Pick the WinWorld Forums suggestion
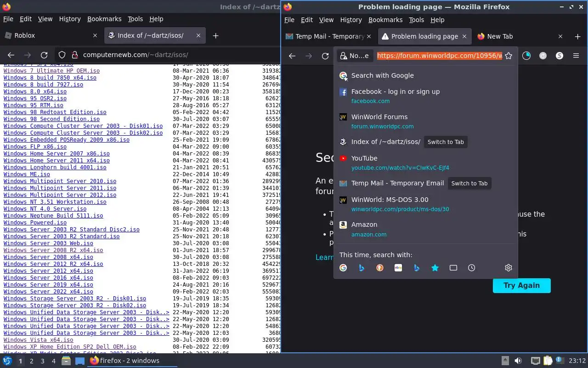588x368 pixels. pyautogui.click(x=426, y=121)
